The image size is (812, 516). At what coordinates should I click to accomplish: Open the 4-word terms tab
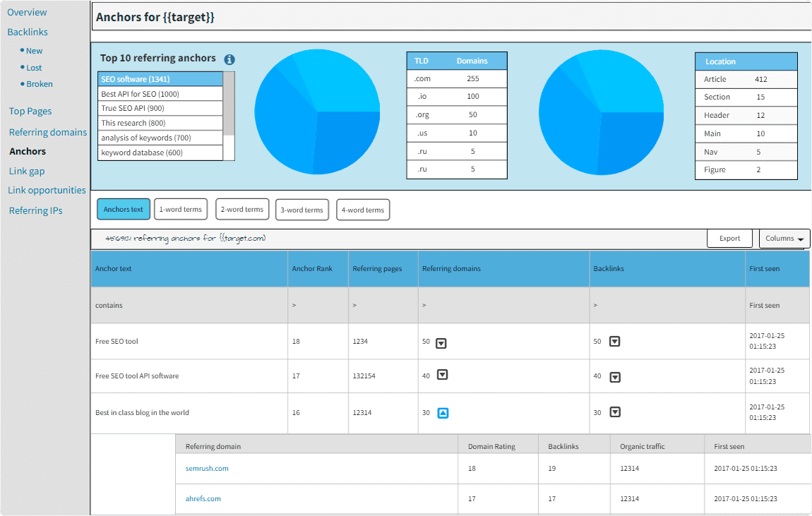pyautogui.click(x=363, y=209)
